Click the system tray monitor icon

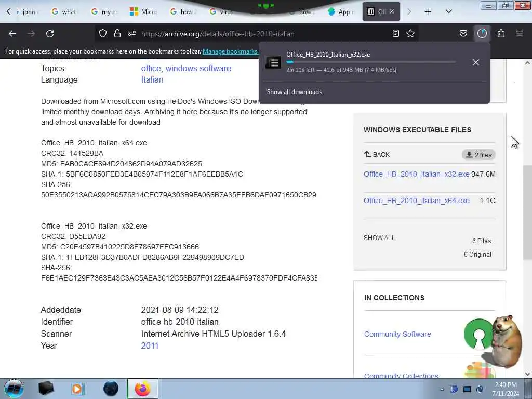467,389
